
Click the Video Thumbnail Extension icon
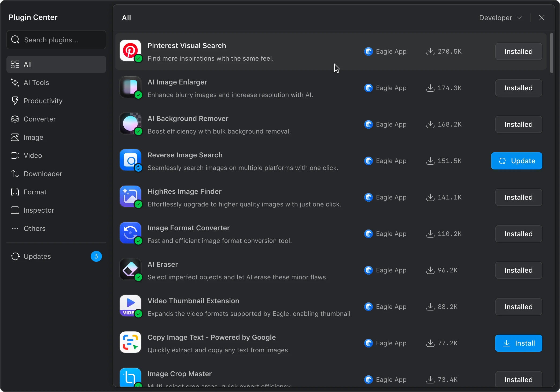pos(130,306)
